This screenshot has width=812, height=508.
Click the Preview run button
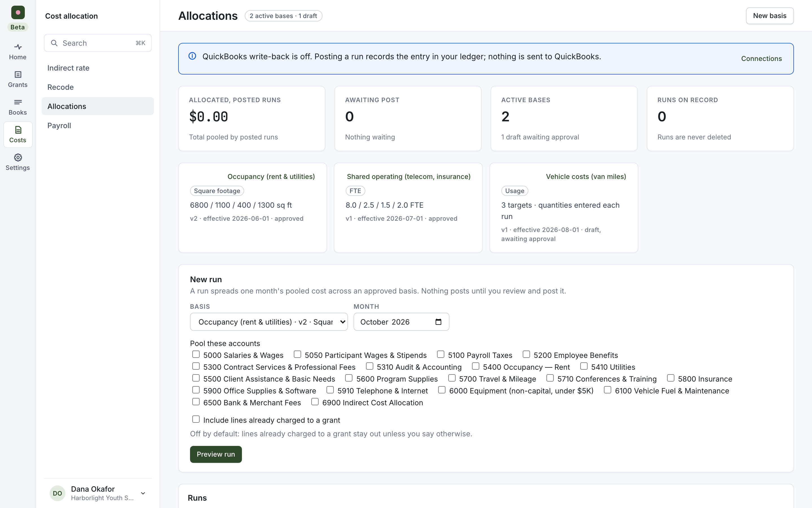pos(216,454)
